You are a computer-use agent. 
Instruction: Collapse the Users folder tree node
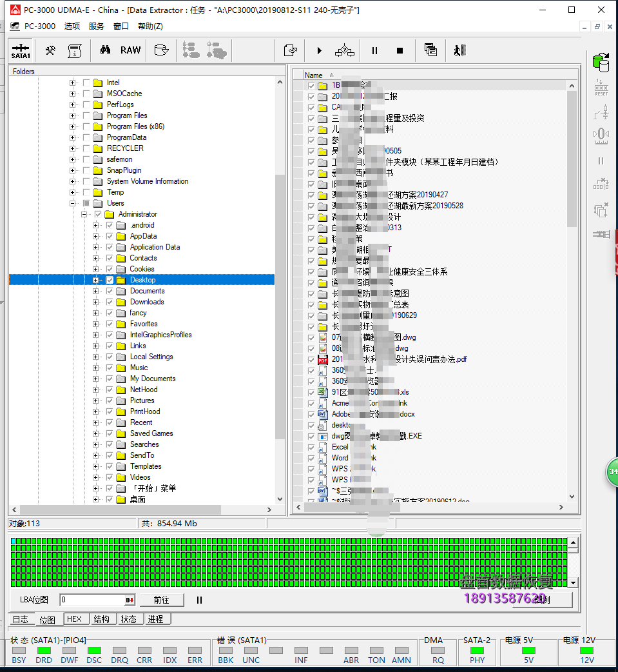coord(72,203)
